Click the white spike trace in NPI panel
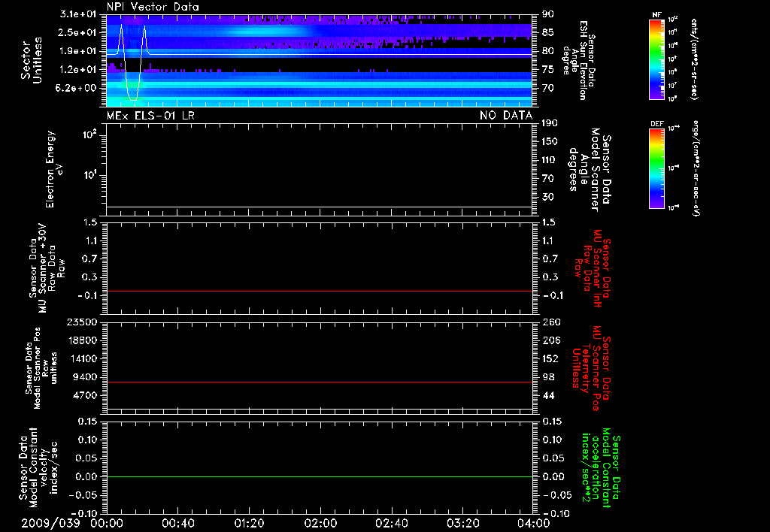Screen dimensions: 770x532 [x=133, y=62]
